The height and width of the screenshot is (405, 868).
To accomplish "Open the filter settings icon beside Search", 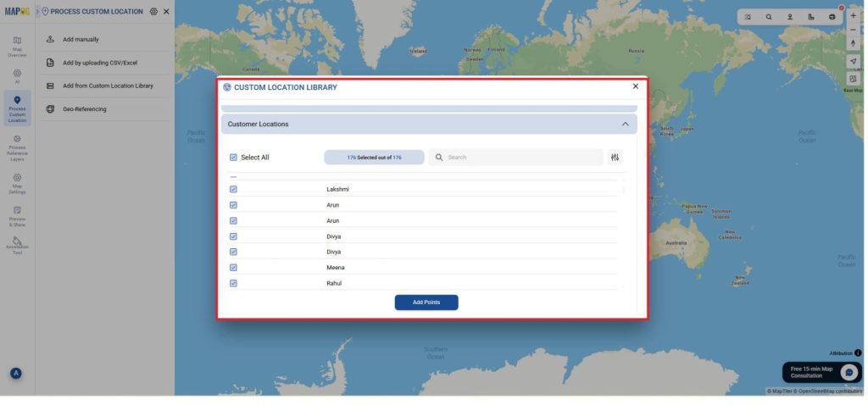I will pyautogui.click(x=615, y=157).
